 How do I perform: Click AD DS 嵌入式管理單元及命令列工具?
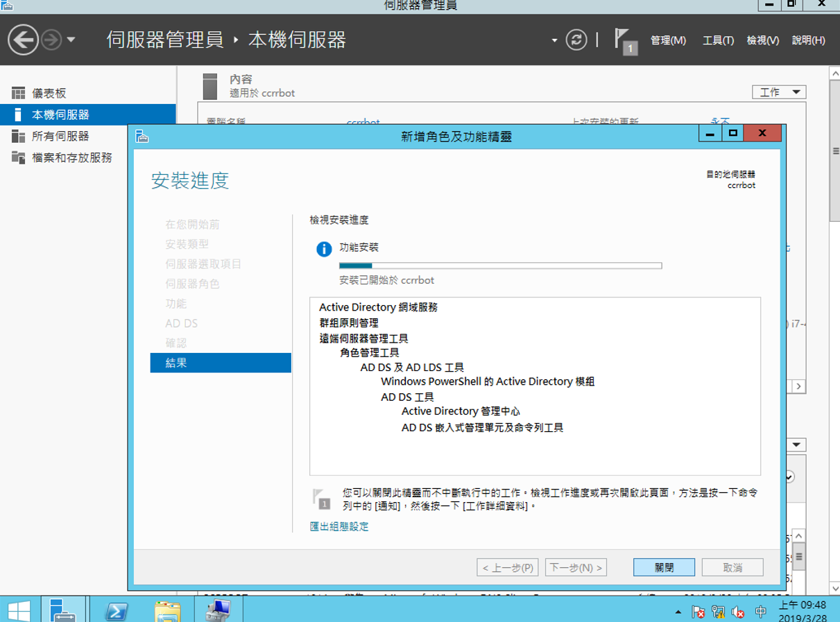point(482,428)
